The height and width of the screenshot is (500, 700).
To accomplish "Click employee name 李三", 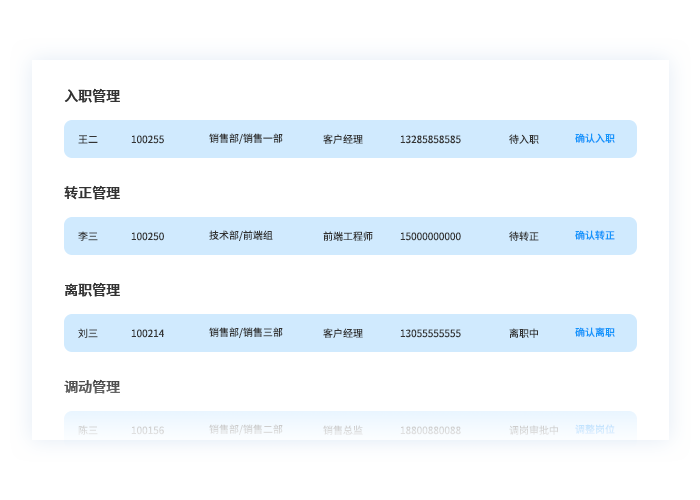I will click(88, 236).
